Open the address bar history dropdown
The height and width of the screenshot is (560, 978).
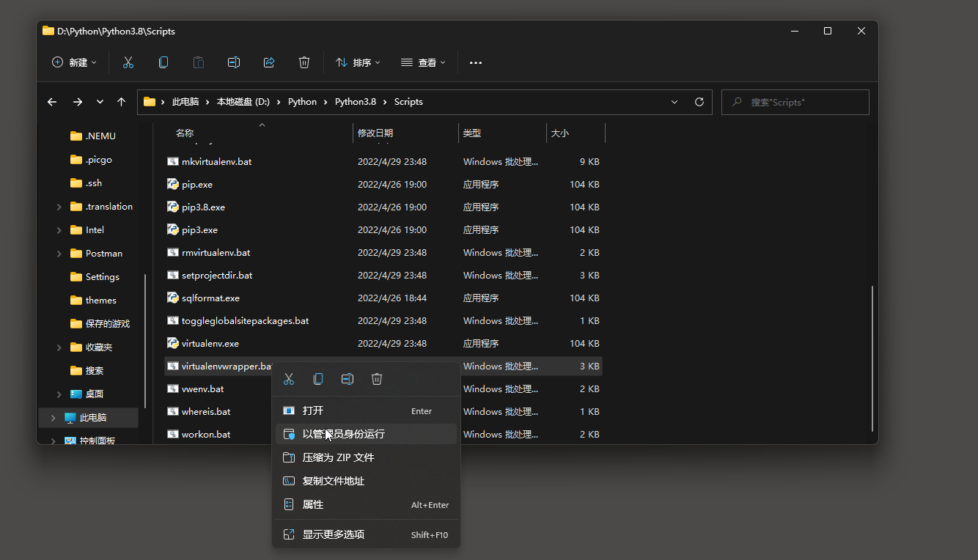click(x=674, y=102)
